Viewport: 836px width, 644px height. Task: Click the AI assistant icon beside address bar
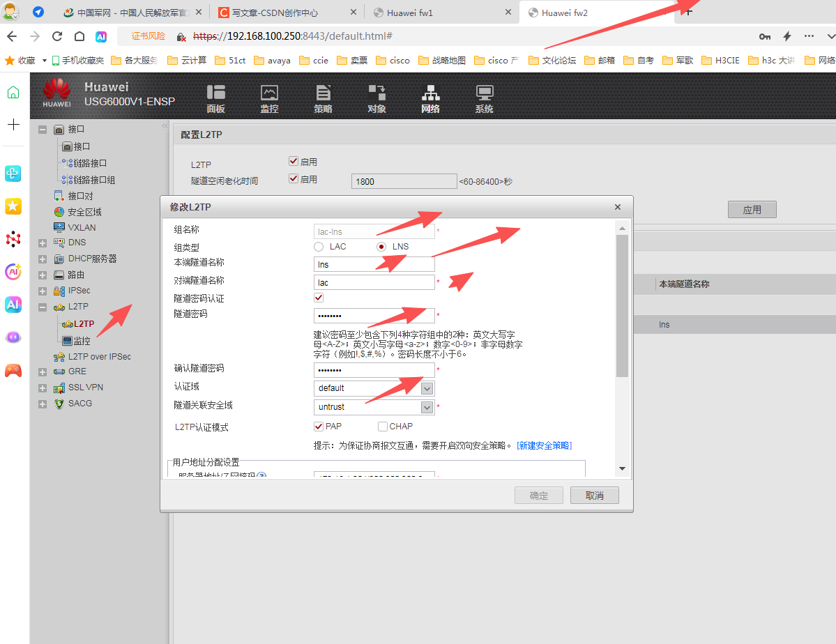click(101, 36)
